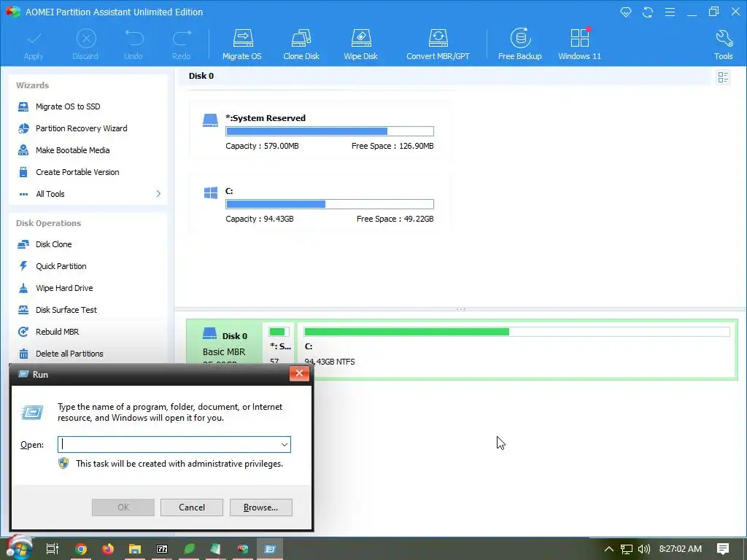Close the Run dialog with red X

click(299, 373)
